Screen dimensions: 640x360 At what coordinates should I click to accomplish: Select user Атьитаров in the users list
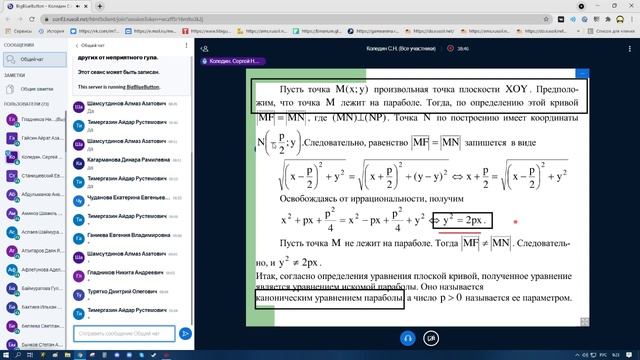(x=34, y=251)
